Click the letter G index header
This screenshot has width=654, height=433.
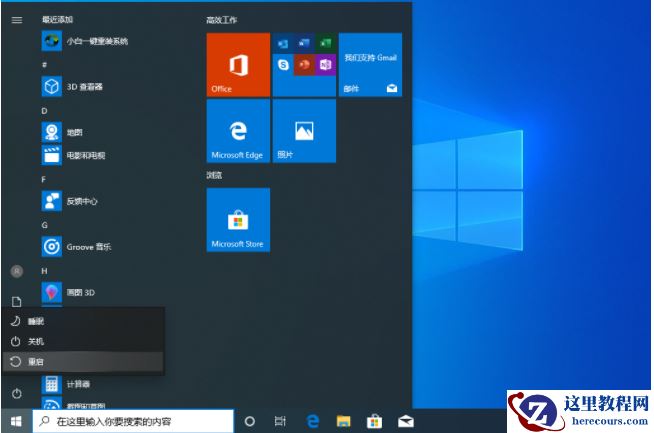pyautogui.click(x=45, y=225)
